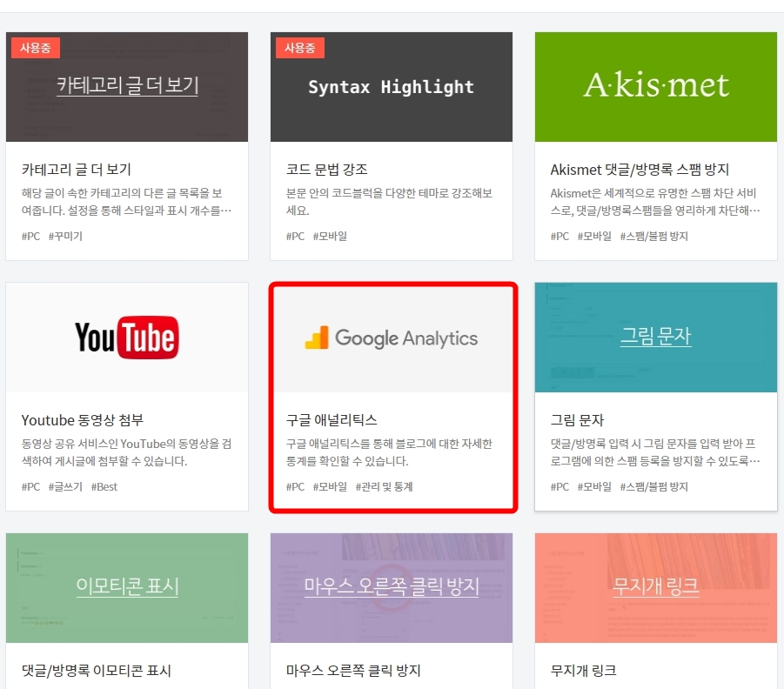784x689 pixels.
Task: Click #PC tag on 그림 문자 card
Action: point(560,486)
